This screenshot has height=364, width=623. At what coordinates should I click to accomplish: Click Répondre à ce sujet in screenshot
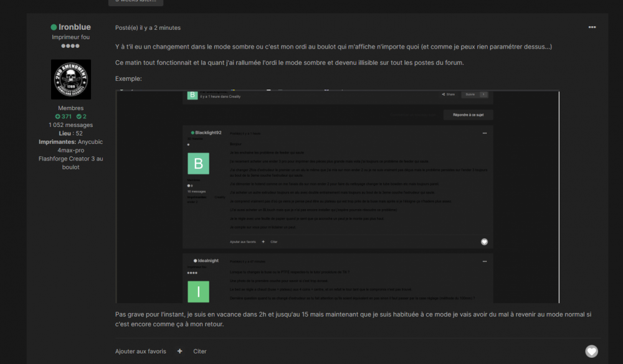pyautogui.click(x=468, y=115)
